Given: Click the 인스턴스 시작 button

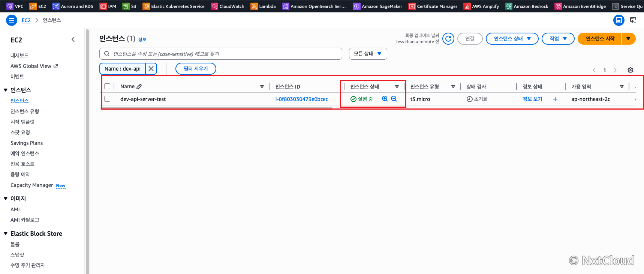Looking at the screenshot, I should [600, 39].
